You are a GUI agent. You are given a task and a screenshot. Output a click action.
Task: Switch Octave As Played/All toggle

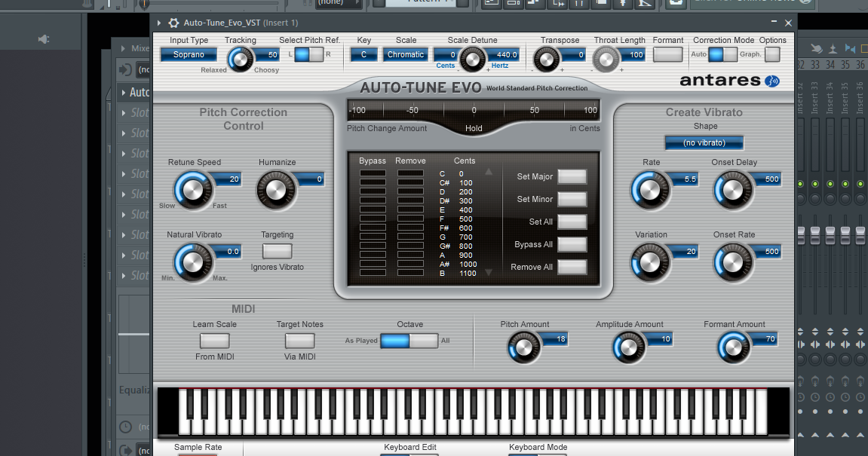pos(409,341)
